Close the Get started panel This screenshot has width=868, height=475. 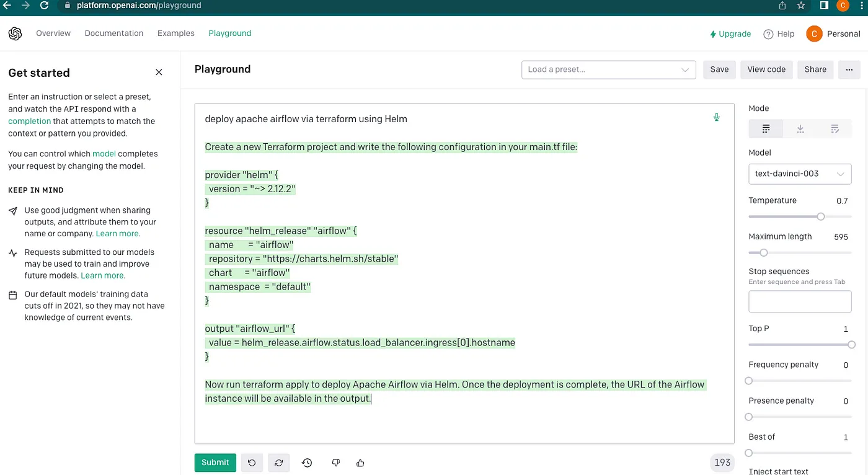[159, 73]
